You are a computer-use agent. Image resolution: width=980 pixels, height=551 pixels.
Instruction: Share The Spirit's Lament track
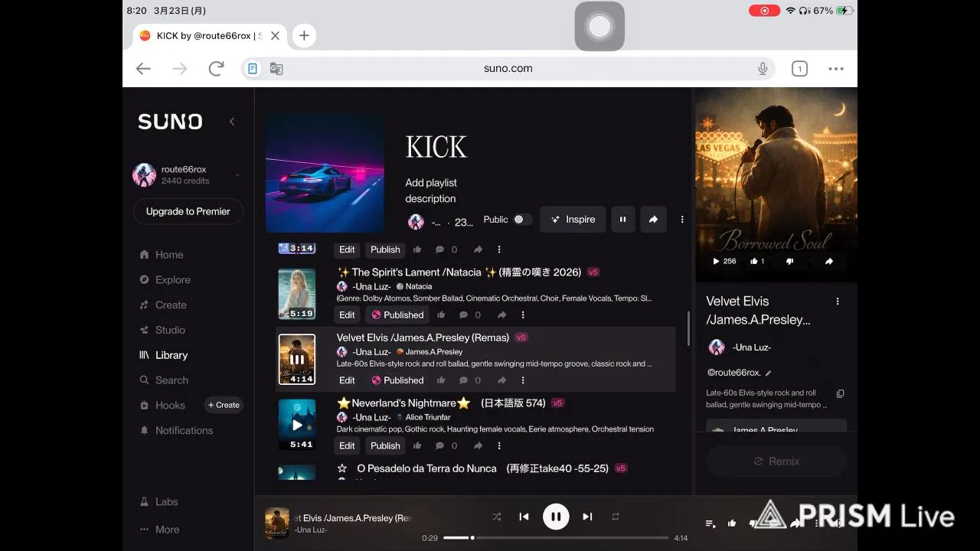tap(501, 315)
